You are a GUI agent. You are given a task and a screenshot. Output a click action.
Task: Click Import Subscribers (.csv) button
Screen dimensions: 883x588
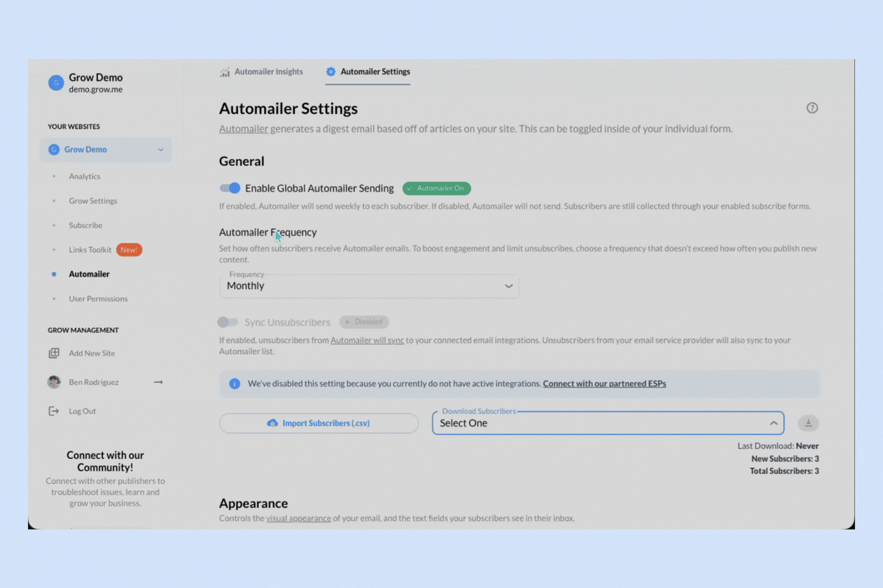coord(318,423)
